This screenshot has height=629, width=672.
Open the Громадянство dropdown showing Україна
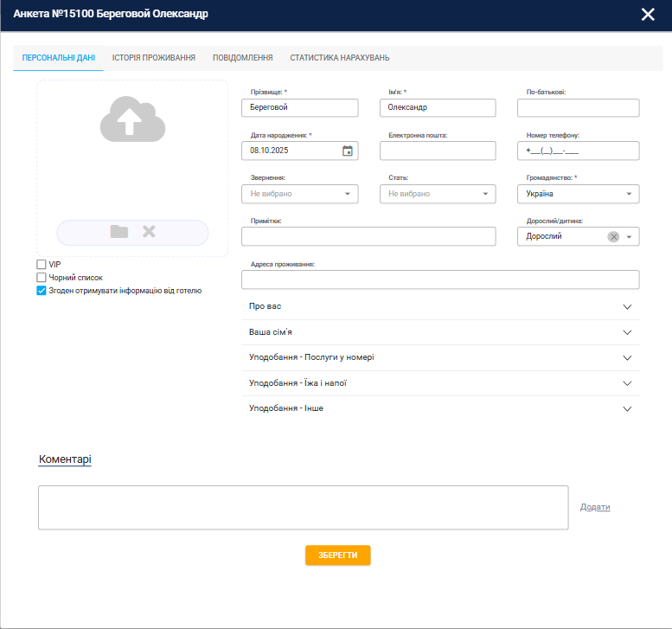[578, 194]
